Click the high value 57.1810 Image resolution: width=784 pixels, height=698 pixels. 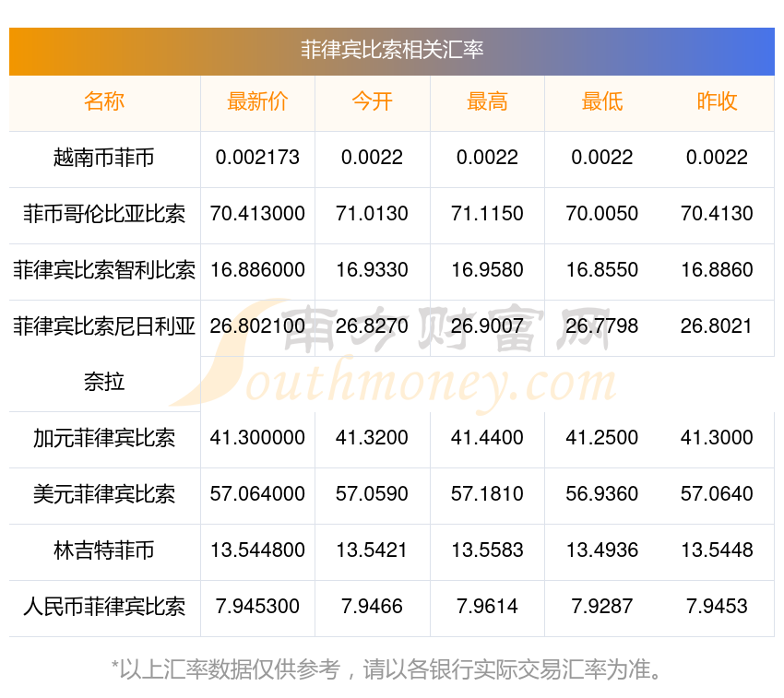click(x=487, y=494)
